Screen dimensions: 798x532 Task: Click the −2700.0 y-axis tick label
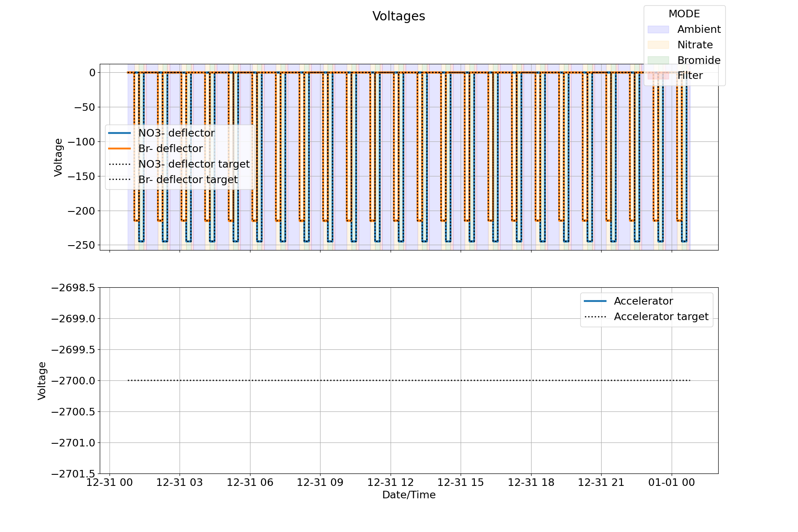(73, 381)
